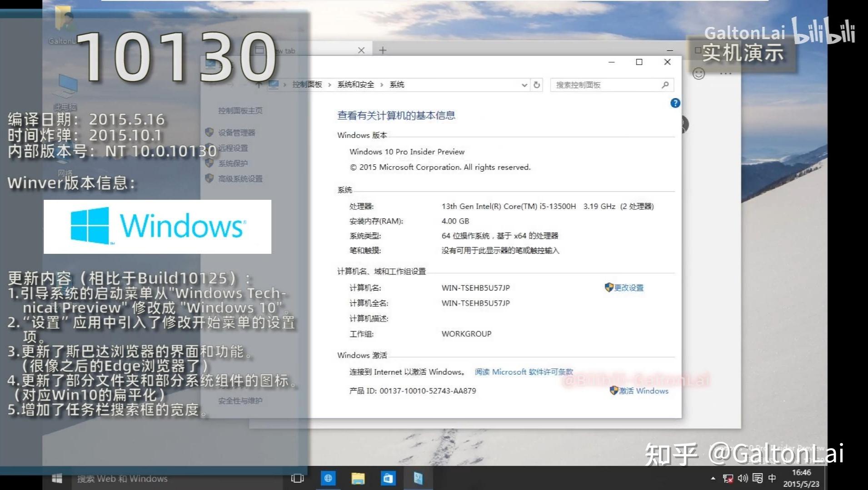Screen dimensions: 868x490
Task: Click the network status tray icon
Action: (728, 478)
